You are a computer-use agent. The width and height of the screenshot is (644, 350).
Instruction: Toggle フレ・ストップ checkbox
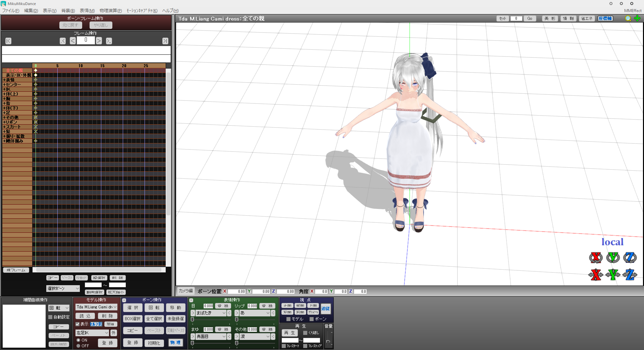(305, 346)
